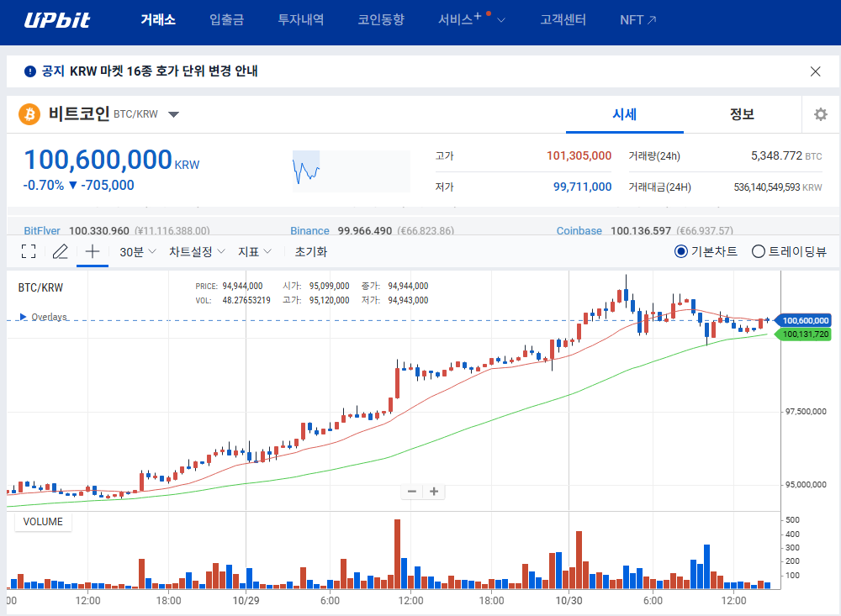Expand the Overlays triangle
This screenshot has width=841, height=616.
pos(23,317)
